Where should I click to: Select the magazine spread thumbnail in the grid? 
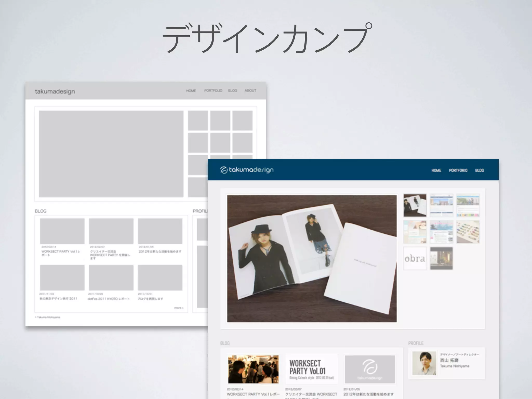tap(415, 205)
